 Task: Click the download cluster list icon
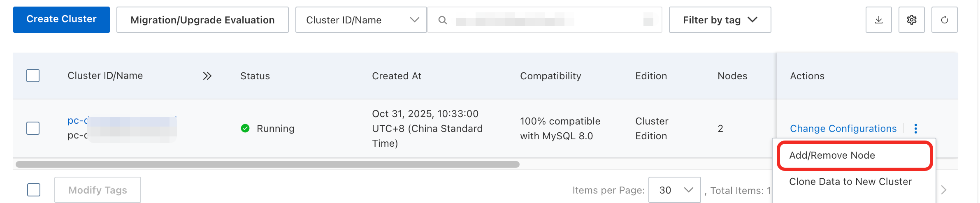pyautogui.click(x=878, y=20)
